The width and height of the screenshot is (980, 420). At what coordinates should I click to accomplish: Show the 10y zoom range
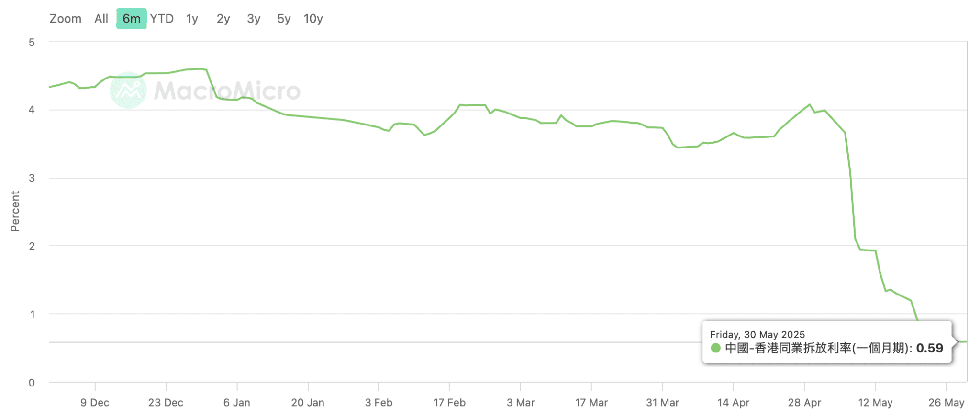[x=313, y=19]
